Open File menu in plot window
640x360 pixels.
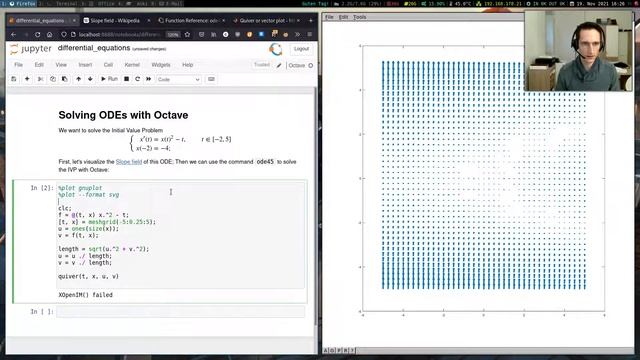point(329,17)
